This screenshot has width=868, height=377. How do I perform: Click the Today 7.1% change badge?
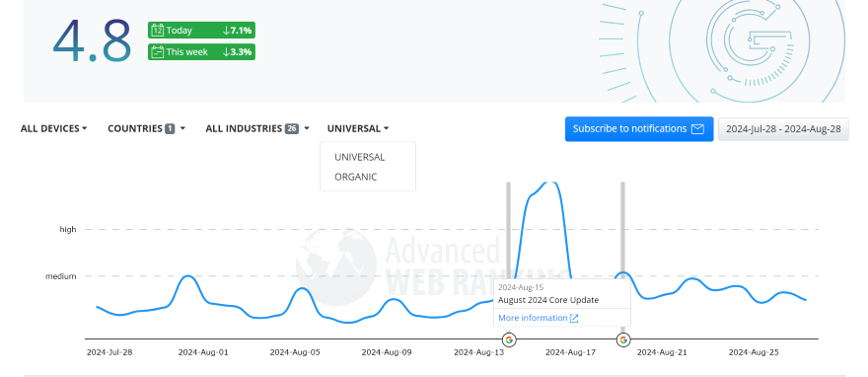pyautogui.click(x=201, y=31)
